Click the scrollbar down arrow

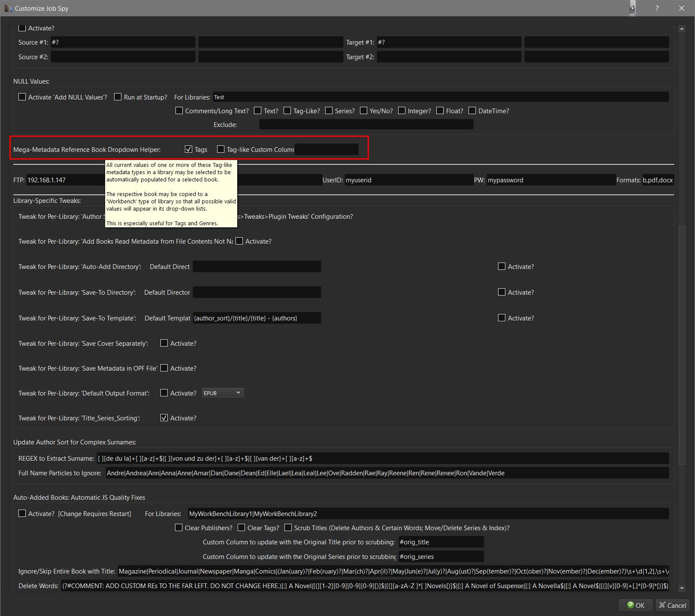click(682, 589)
